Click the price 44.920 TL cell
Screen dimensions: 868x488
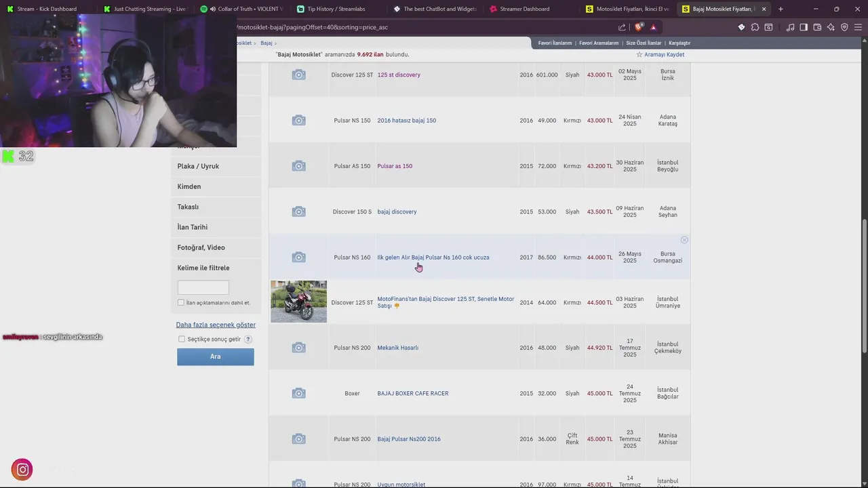point(599,348)
